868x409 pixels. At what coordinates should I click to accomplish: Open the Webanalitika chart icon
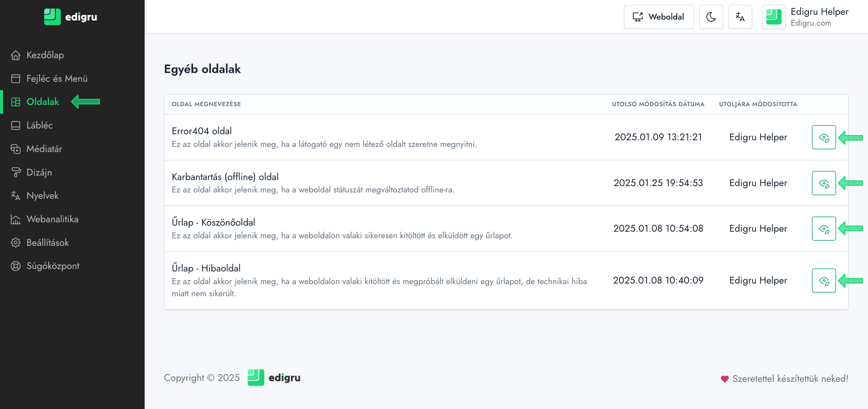pyautogui.click(x=15, y=219)
